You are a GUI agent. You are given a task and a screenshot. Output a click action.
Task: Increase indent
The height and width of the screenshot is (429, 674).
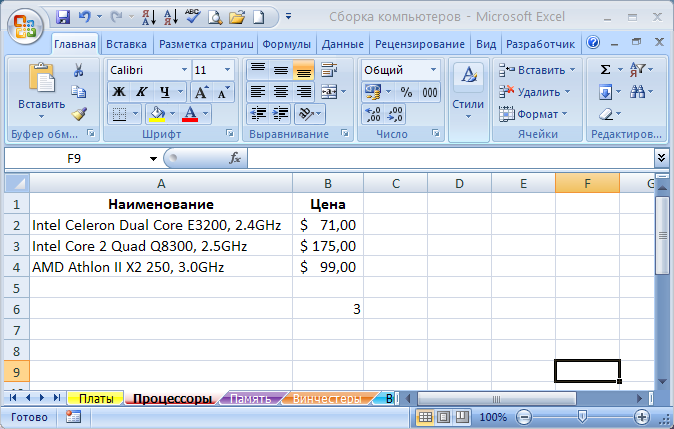281,114
